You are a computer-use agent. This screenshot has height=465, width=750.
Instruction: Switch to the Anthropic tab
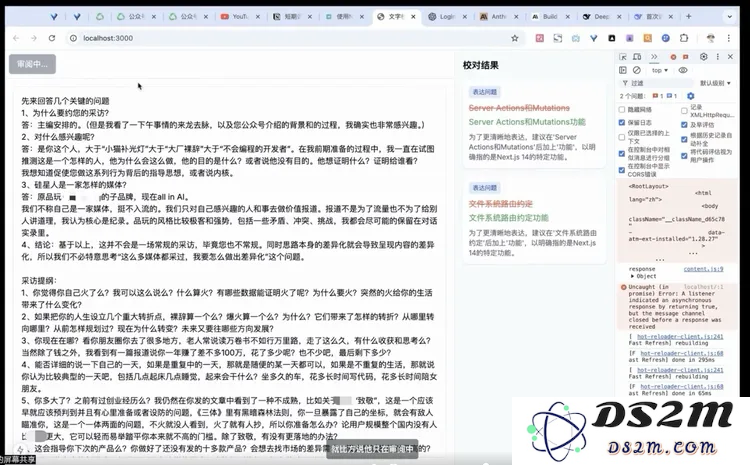pos(499,16)
